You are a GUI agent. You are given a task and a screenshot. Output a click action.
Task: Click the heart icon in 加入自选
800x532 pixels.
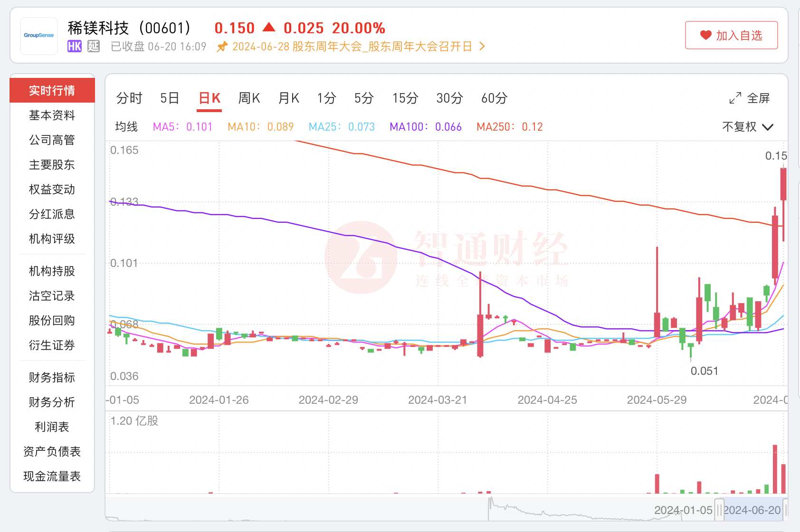click(705, 35)
